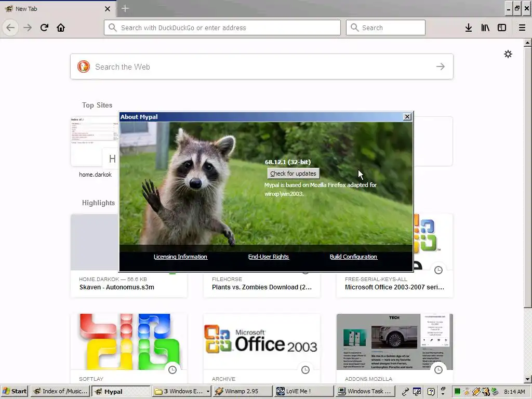Click the safely remove hardware tray icon
The width and height of the screenshot is (532, 399).
495,392
